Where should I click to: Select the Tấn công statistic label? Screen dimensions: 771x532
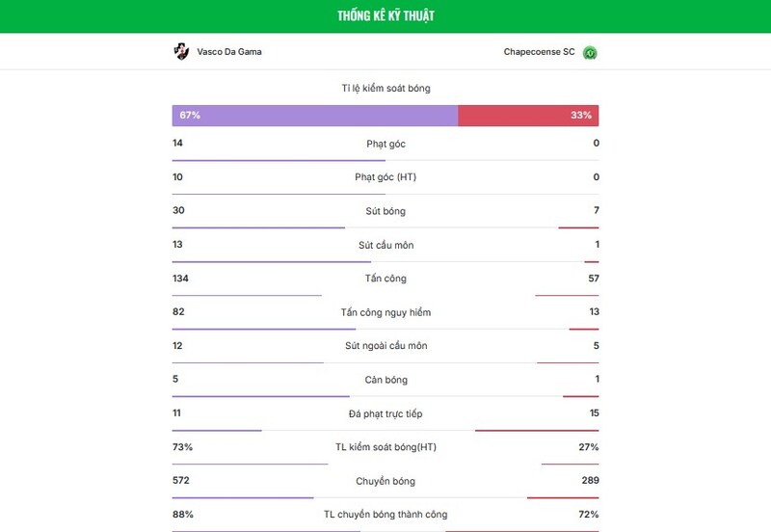(x=385, y=279)
